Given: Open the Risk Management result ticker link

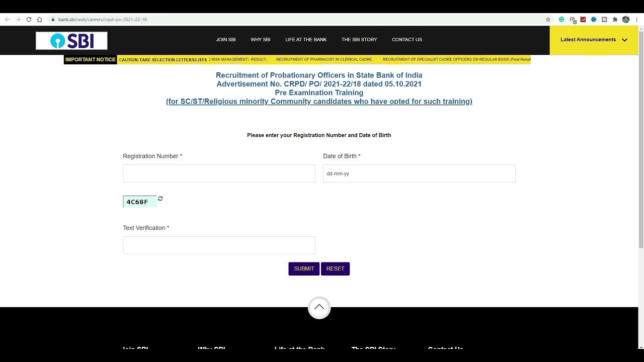Looking at the screenshot, I should pos(237,59).
